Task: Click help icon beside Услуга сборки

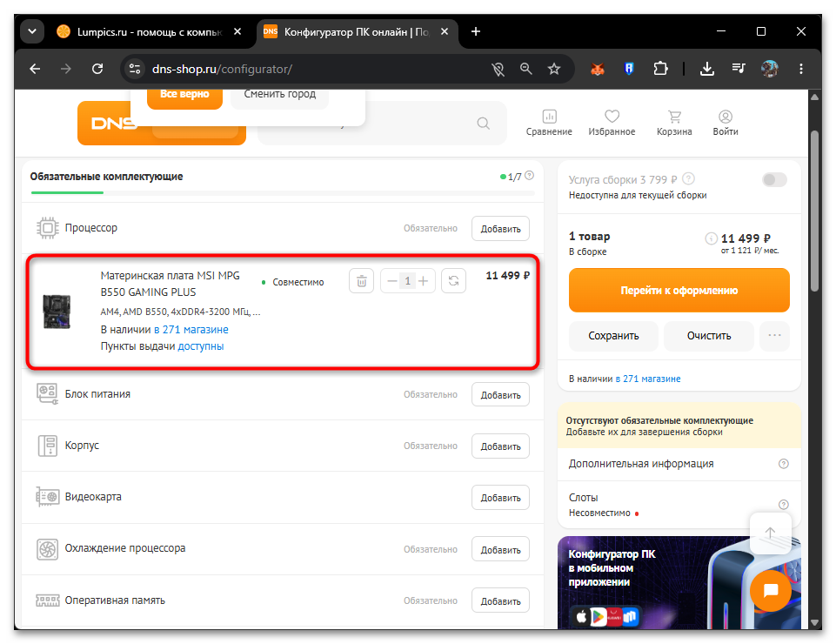Action: [688, 178]
